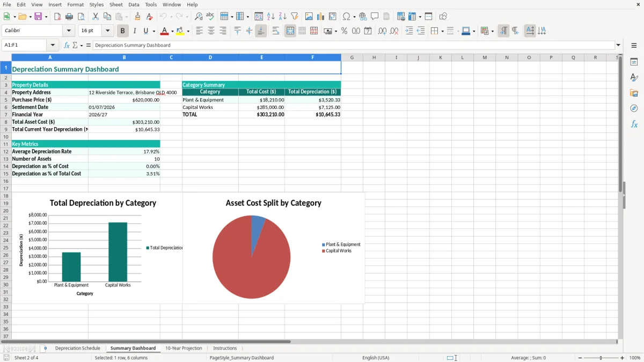Clear direct formatting
The image size is (644, 362).
pyautogui.click(x=149, y=17)
